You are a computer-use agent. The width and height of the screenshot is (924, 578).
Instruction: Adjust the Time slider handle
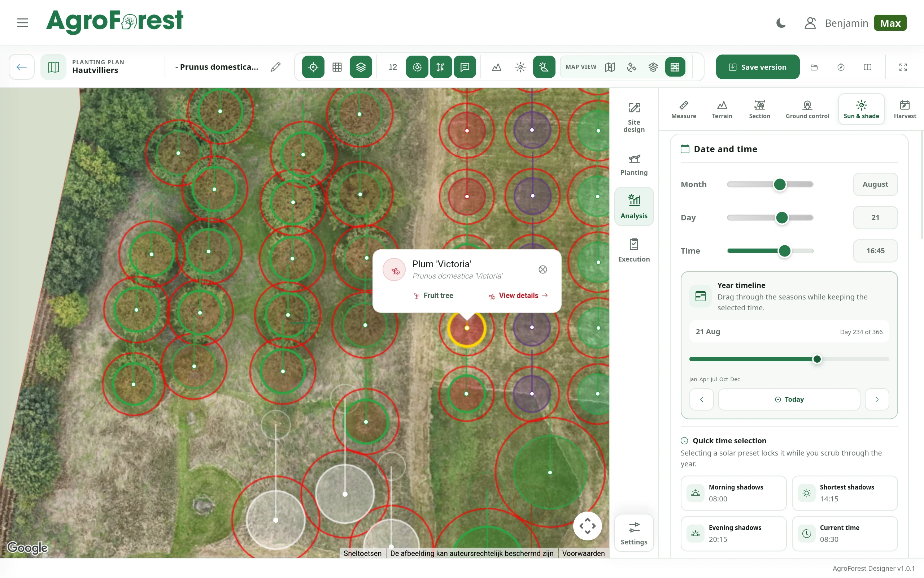(785, 251)
